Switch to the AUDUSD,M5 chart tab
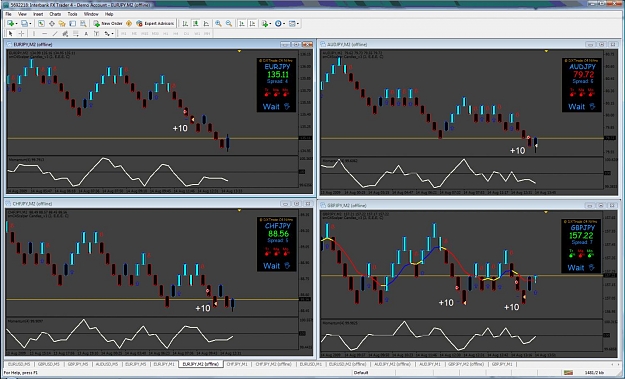 coord(106,364)
